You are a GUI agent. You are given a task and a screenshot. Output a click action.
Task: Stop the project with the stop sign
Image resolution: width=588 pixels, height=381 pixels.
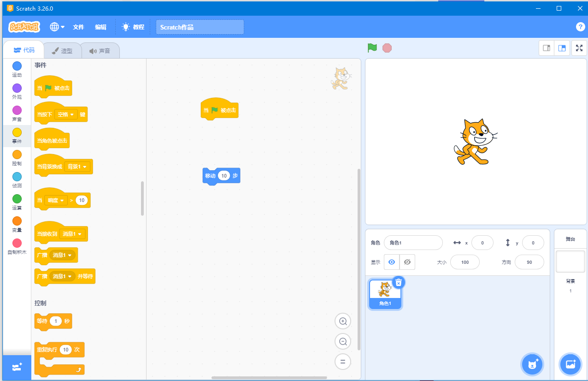click(x=387, y=48)
